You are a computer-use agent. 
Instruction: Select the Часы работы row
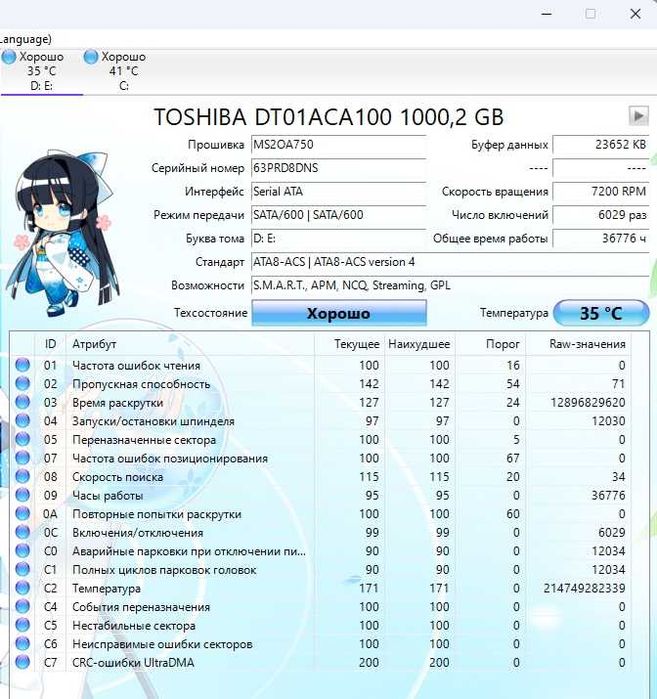pos(320,495)
